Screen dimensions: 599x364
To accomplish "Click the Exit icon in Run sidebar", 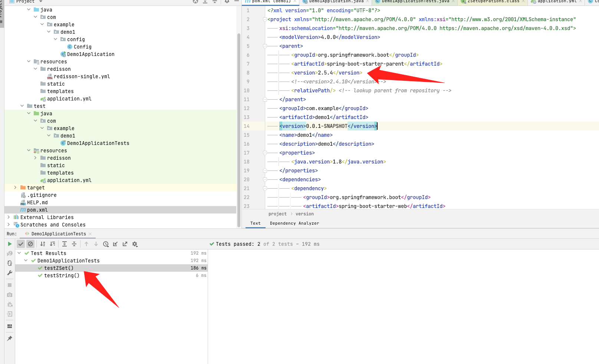I will [10, 314].
